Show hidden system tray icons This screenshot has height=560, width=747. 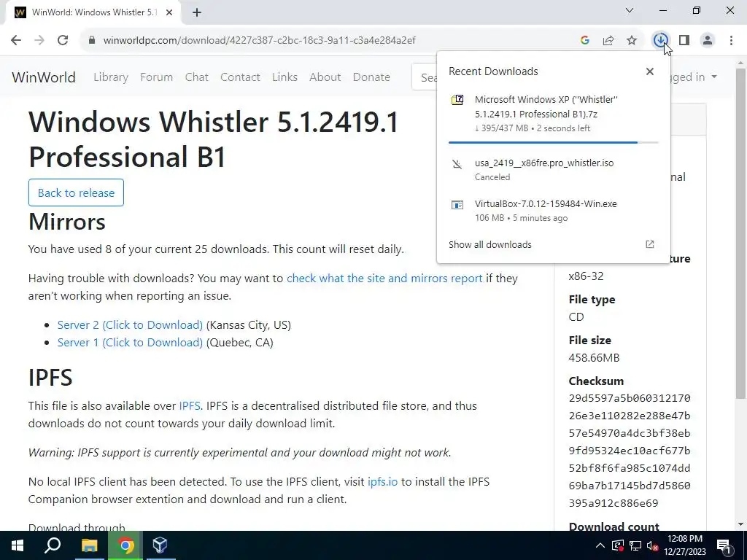[600, 545]
